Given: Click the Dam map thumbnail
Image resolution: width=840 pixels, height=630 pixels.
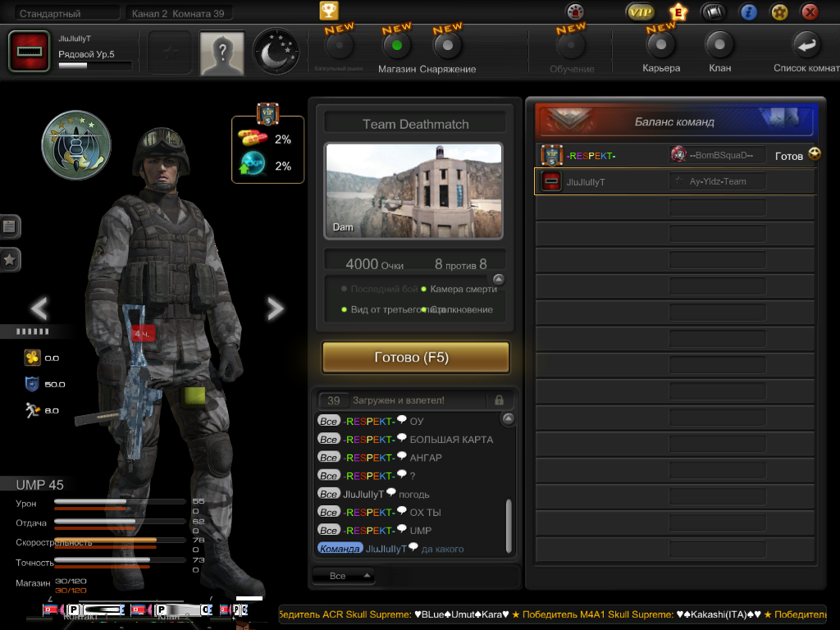Looking at the screenshot, I should point(414,190).
